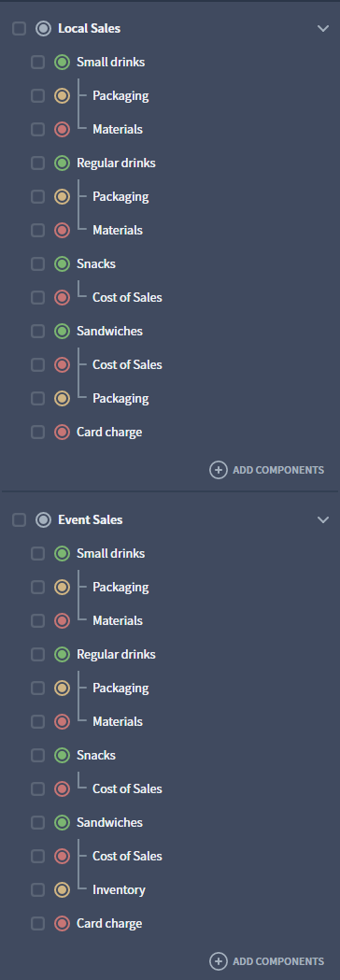Screen dimensions: 340x980
Task: Click the gray circle icon beside Event Sales
Action: coord(43,520)
